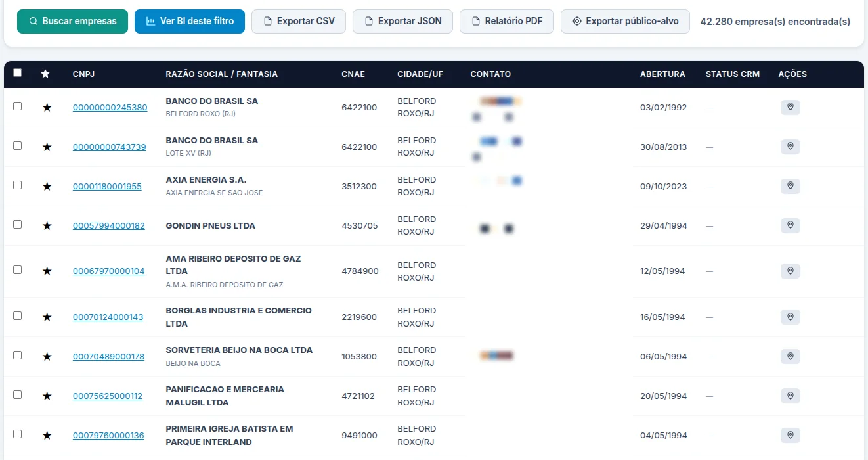This screenshot has height=460, width=868.
Task: Export results with Exportar CSV
Action: [x=299, y=21]
